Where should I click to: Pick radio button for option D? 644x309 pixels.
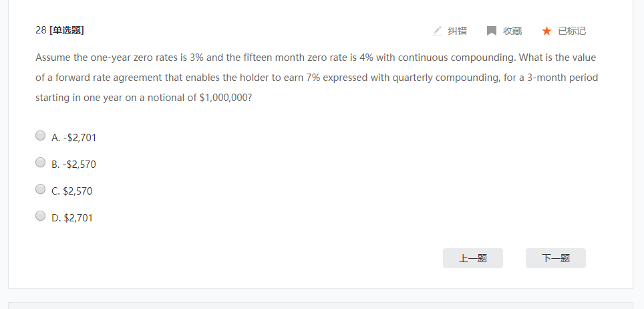pyautogui.click(x=40, y=216)
